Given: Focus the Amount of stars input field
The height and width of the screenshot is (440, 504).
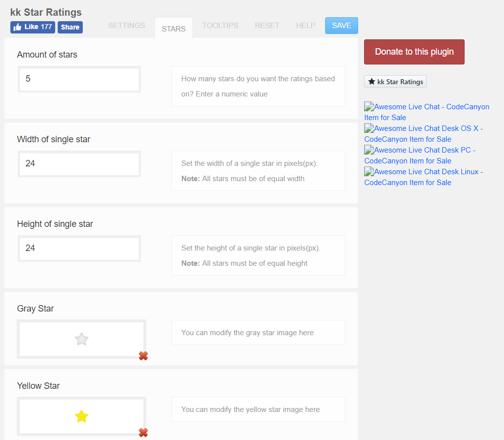Looking at the screenshot, I should 79,79.
